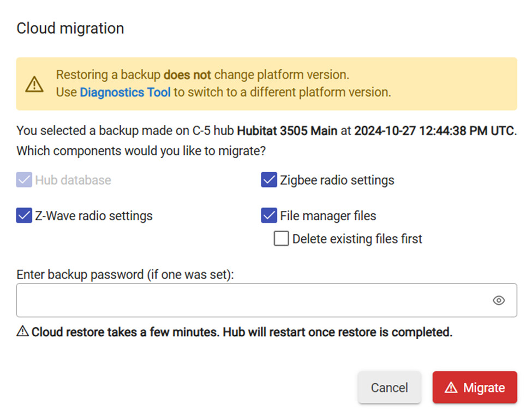This screenshot has height=411, width=532.
Task: Click the Diagnostics Tool link
Action: pyautogui.click(x=125, y=92)
